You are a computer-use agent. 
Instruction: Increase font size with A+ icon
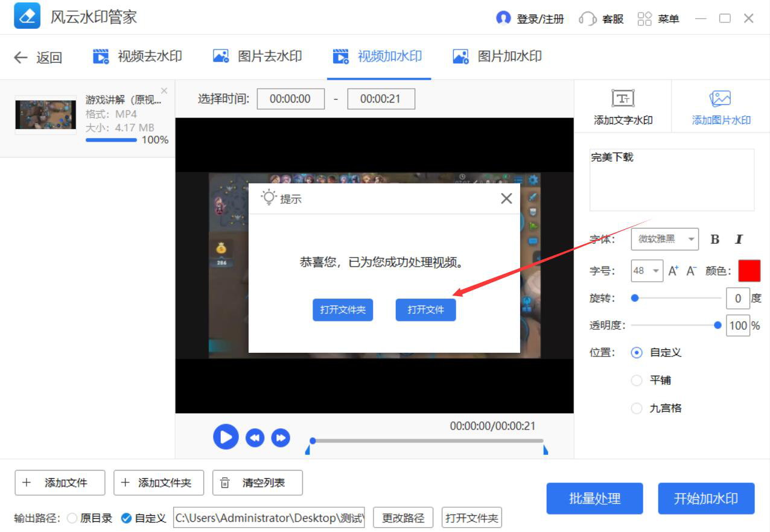pos(674,271)
